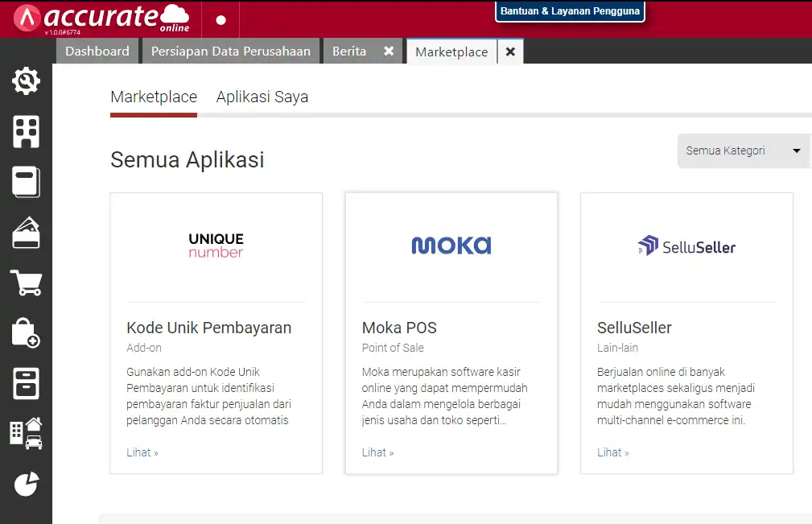The height and width of the screenshot is (524, 812).
Task: Click the white dot indicator in header
Action: click(x=221, y=20)
